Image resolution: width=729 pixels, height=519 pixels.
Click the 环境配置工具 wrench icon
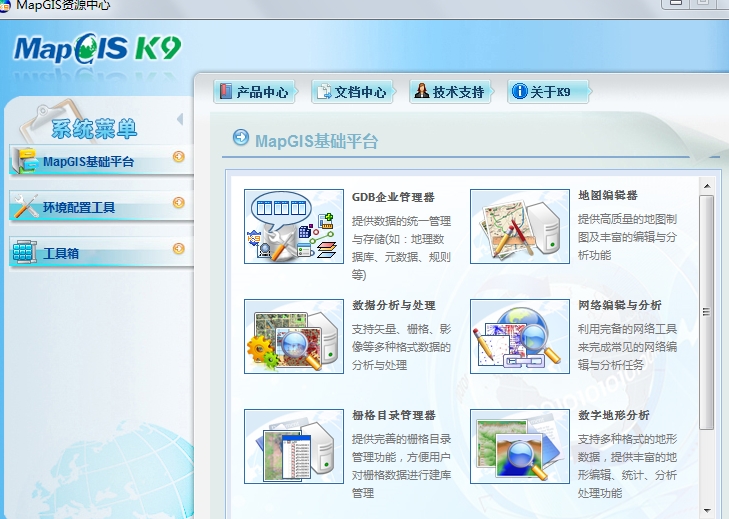[x=26, y=206]
